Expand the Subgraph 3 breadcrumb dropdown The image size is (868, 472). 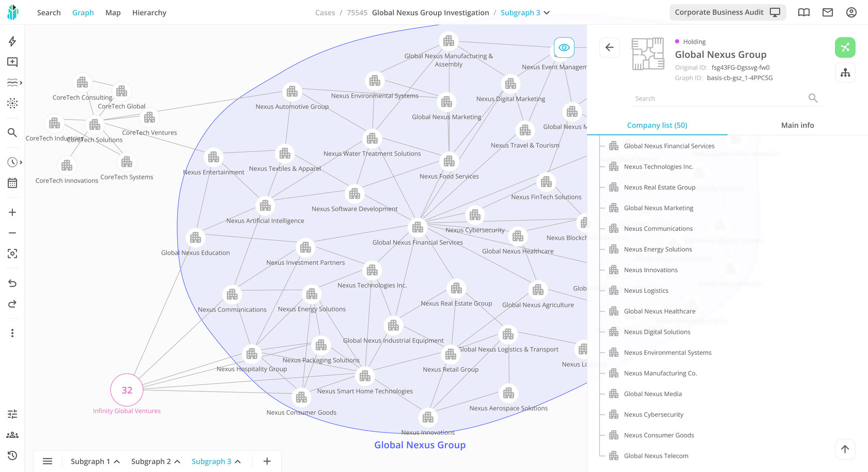(547, 13)
